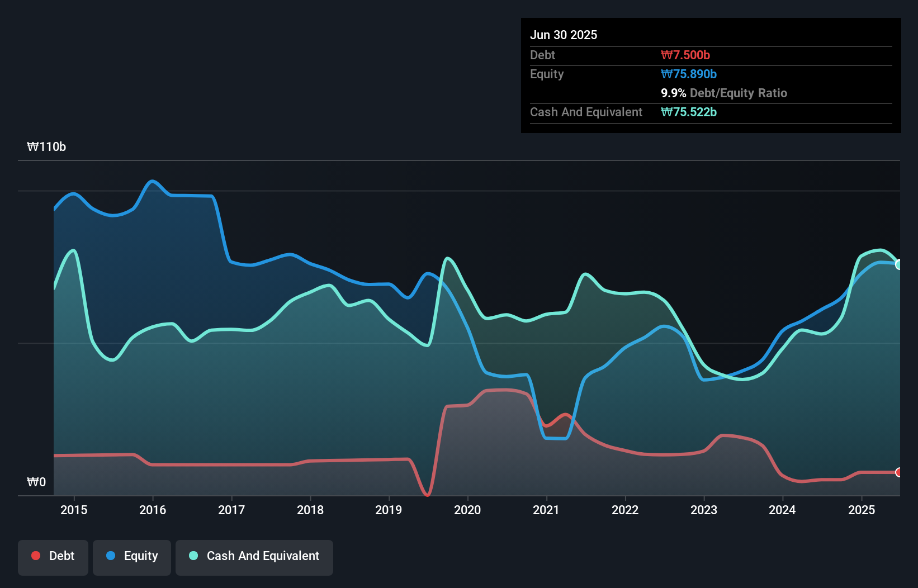Click the 2020 x-axis label
This screenshot has width=918, height=588.
pyautogui.click(x=467, y=510)
